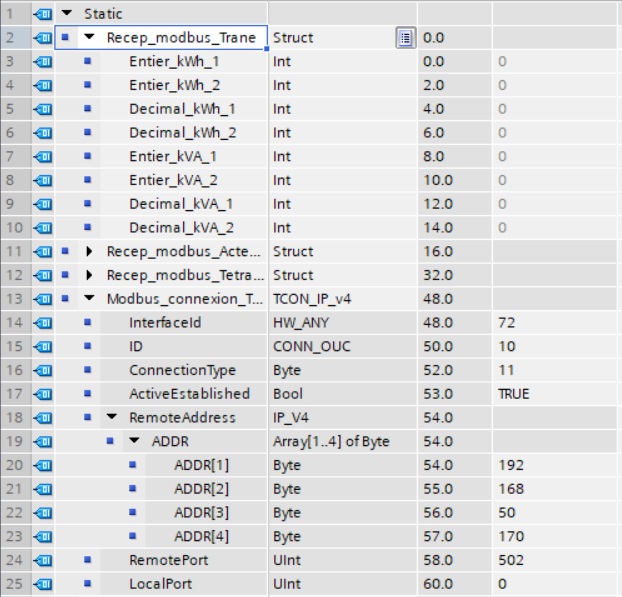This screenshot has width=622, height=597.
Task: Click the RemotePort start value 502
Action: coord(511,560)
